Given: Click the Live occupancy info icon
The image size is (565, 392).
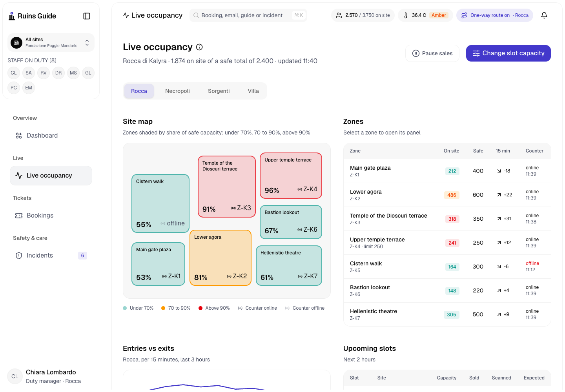Looking at the screenshot, I should pyautogui.click(x=199, y=47).
